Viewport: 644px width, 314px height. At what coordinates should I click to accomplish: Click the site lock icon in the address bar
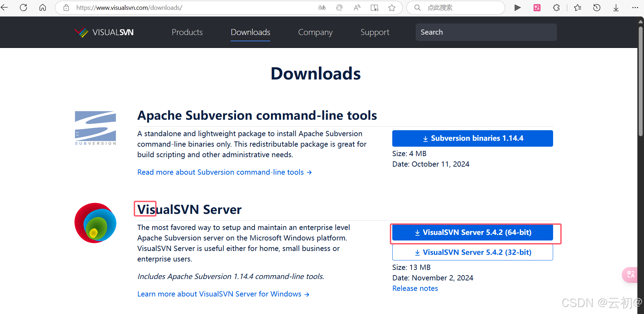coord(66,7)
